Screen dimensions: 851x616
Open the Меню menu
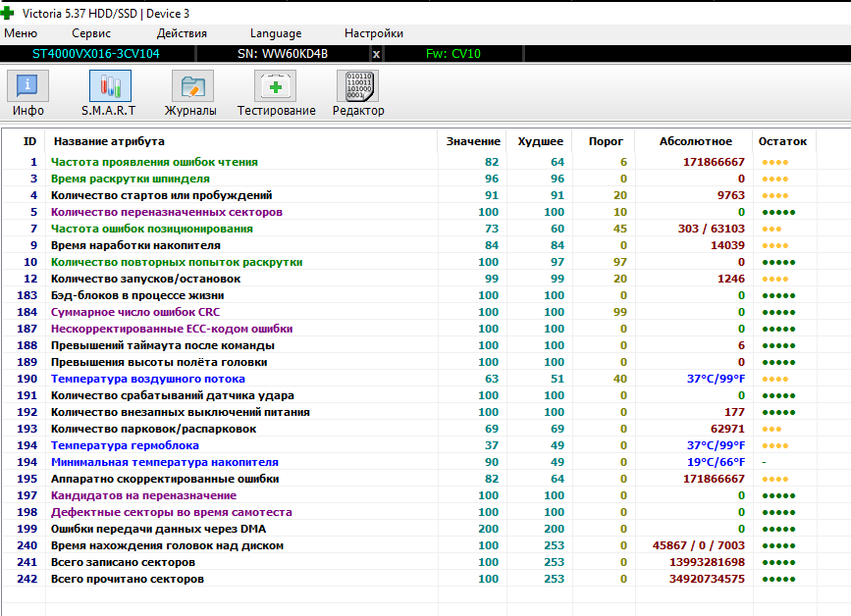(21, 33)
